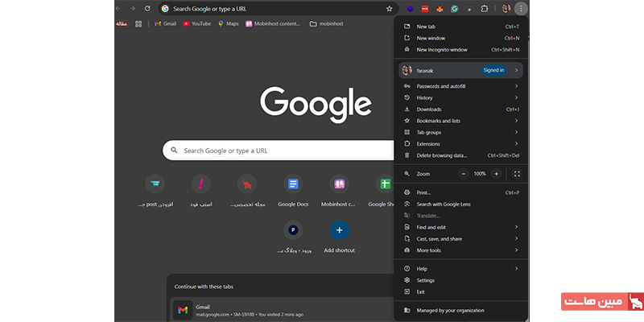Open the مجله تخصصی shortcut tile
Image resolution: width=644 pixels, height=322 pixels.
coord(247,191)
